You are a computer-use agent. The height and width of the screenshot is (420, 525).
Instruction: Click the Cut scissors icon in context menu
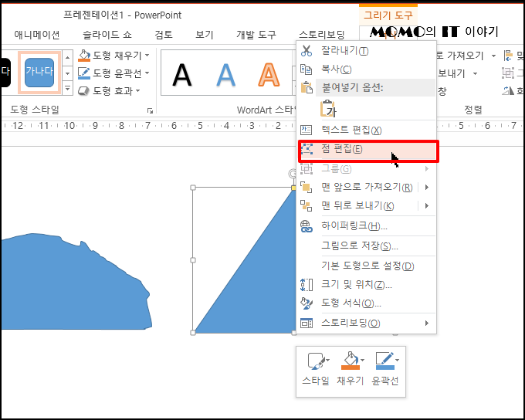(307, 51)
